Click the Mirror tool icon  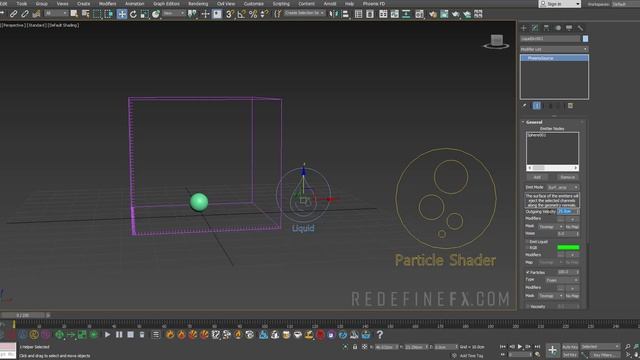(334, 14)
